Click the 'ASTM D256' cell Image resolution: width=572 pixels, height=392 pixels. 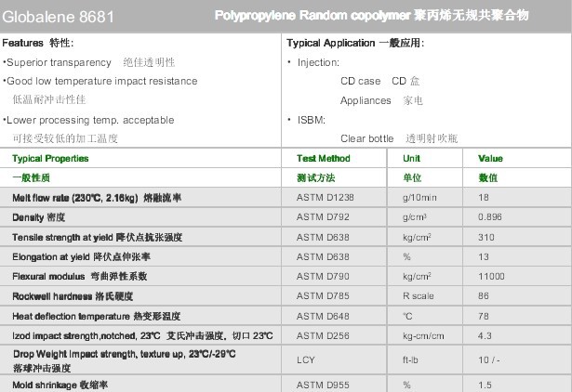pos(323,336)
